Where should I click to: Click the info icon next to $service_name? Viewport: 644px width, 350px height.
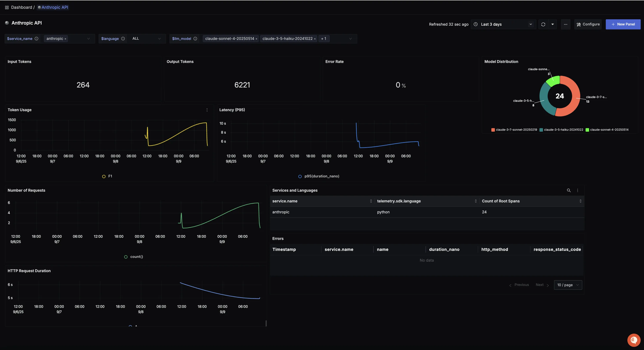[36, 38]
